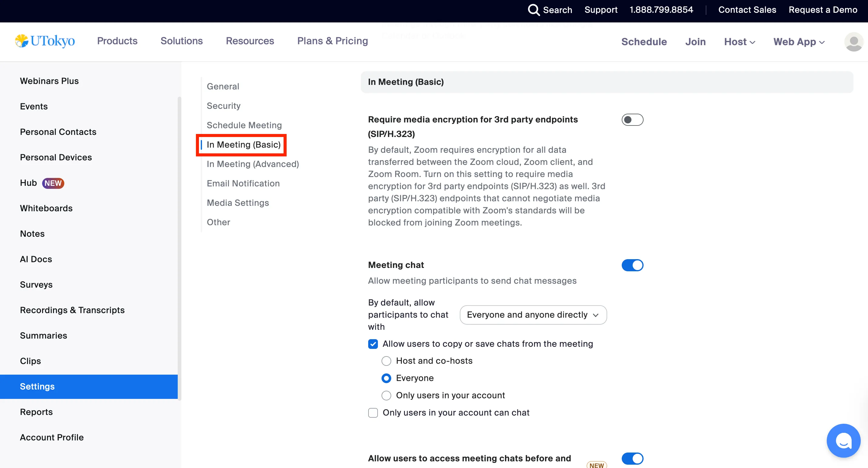Click the Schedule link
The height and width of the screenshot is (468, 868).
point(644,42)
